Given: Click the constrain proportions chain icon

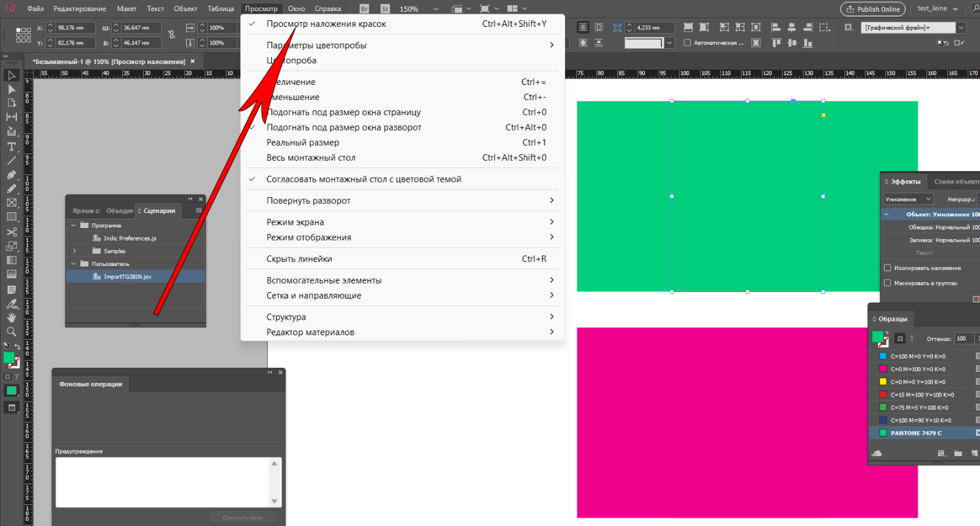Looking at the screenshot, I should click(171, 35).
